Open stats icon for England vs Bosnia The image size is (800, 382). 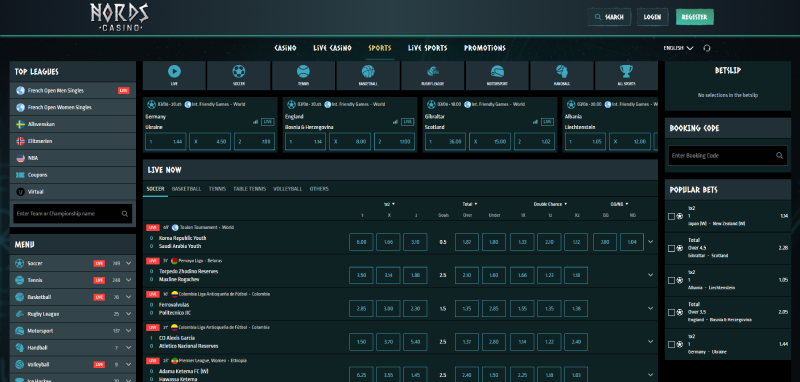coord(395,122)
